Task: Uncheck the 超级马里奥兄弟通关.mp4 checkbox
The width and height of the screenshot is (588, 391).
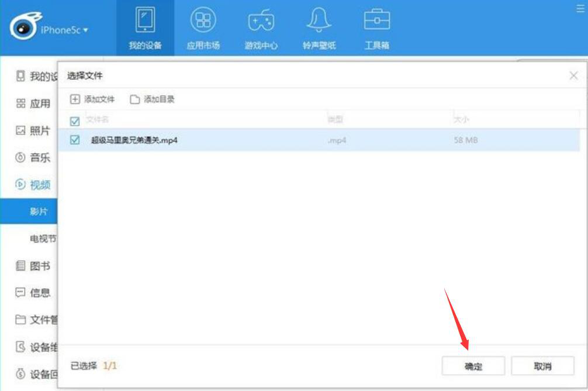Action: point(75,140)
